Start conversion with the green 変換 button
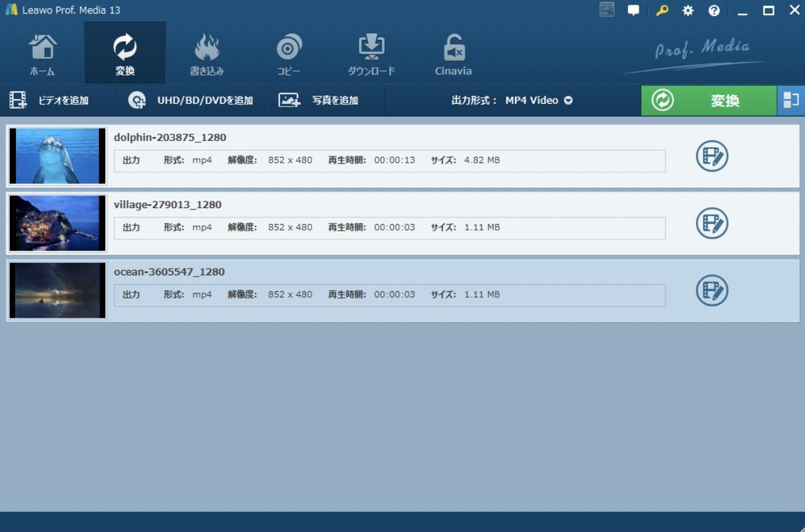This screenshot has height=532, width=805. click(709, 100)
